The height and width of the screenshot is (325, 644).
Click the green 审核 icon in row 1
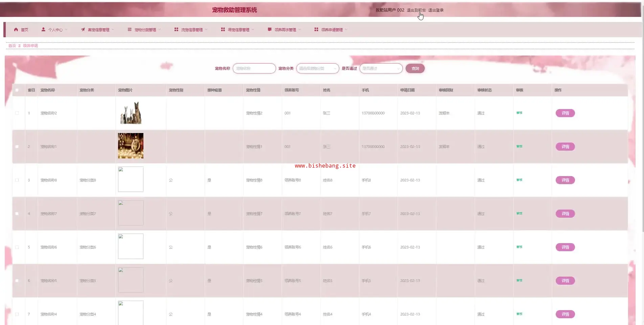pyautogui.click(x=519, y=113)
